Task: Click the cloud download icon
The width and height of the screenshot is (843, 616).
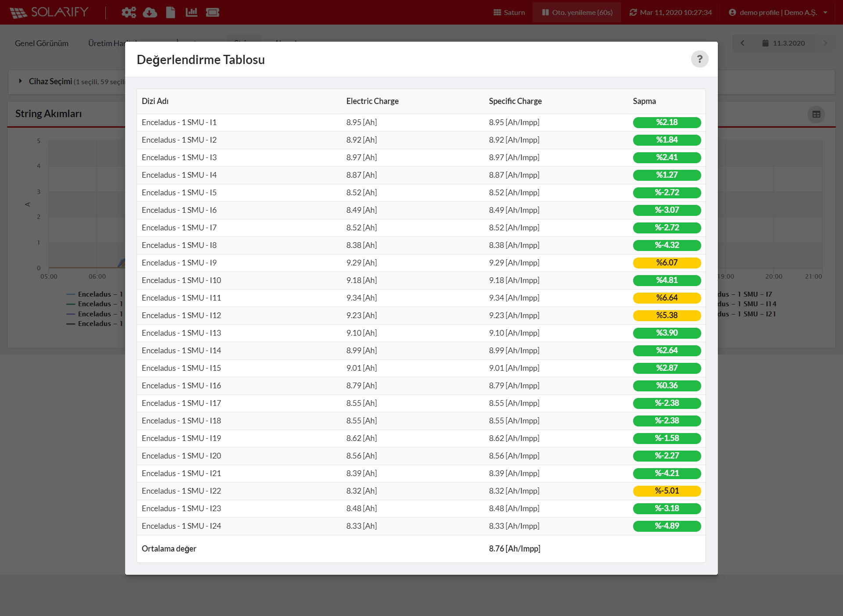Action: point(150,12)
